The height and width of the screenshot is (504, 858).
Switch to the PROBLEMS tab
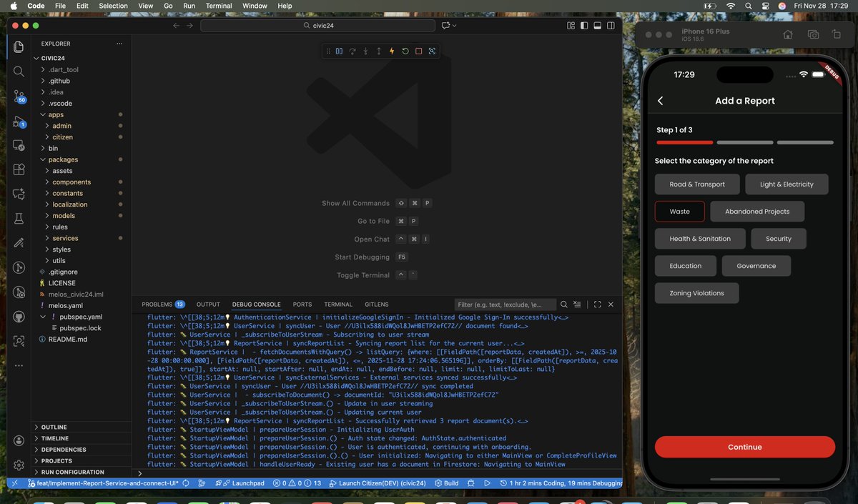point(163,305)
